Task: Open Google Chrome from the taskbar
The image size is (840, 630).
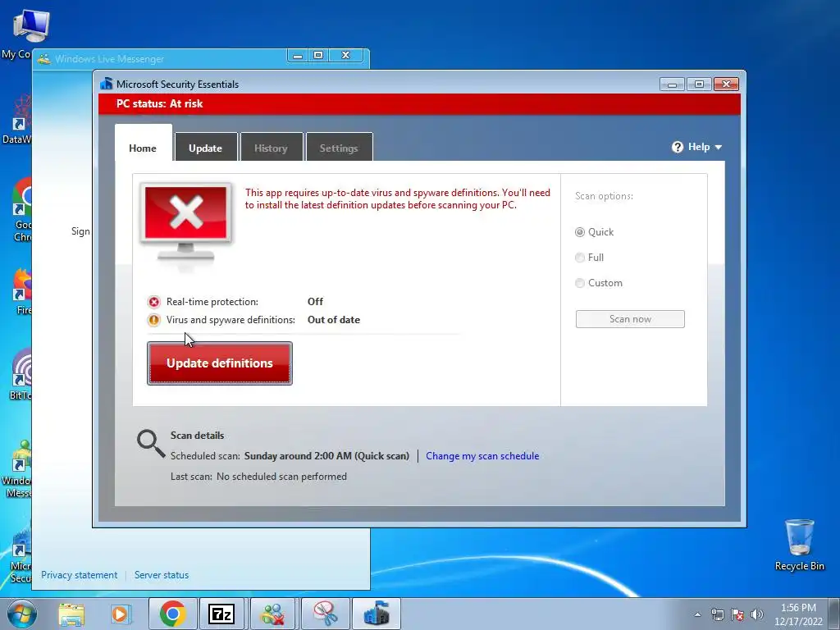Action: pos(172,614)
